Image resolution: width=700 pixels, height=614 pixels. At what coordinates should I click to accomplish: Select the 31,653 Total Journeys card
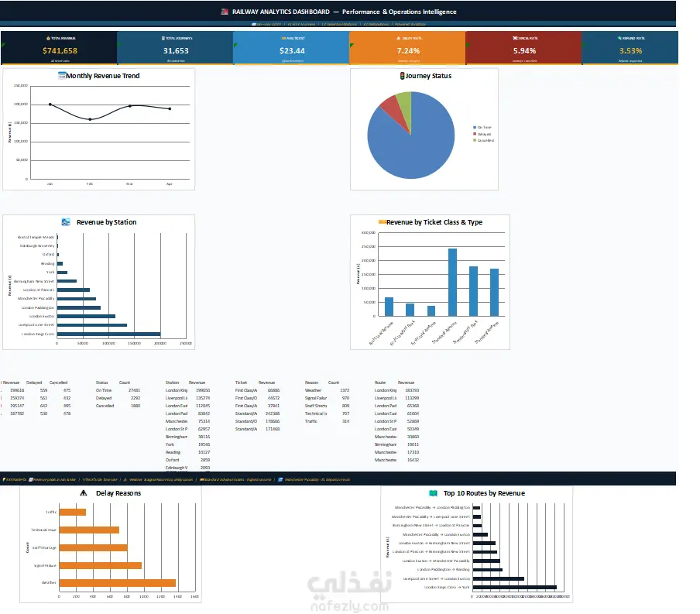175,48
